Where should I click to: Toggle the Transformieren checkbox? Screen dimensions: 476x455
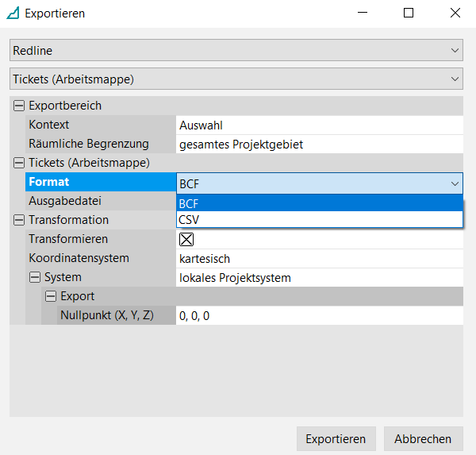187,239
